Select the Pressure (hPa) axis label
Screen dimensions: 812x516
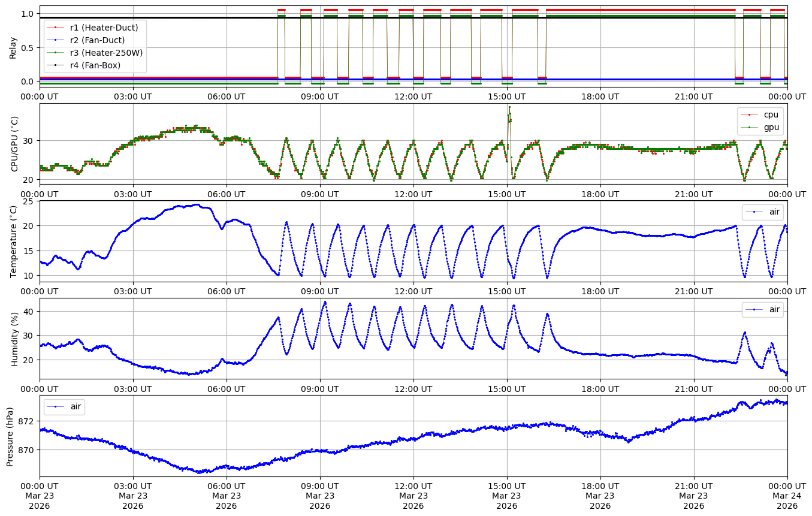(x=10, y=436)
